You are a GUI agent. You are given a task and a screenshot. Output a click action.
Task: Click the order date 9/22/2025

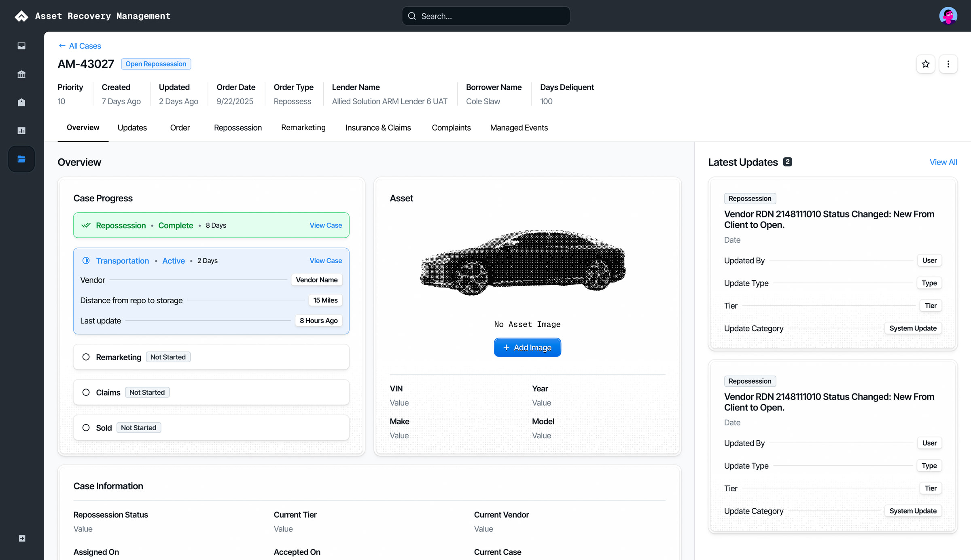(235, 101)
